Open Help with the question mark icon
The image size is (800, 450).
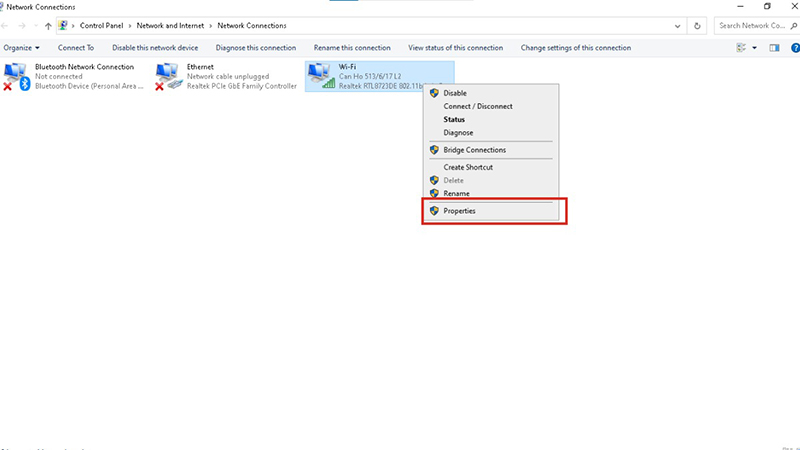tap(792, 47)
